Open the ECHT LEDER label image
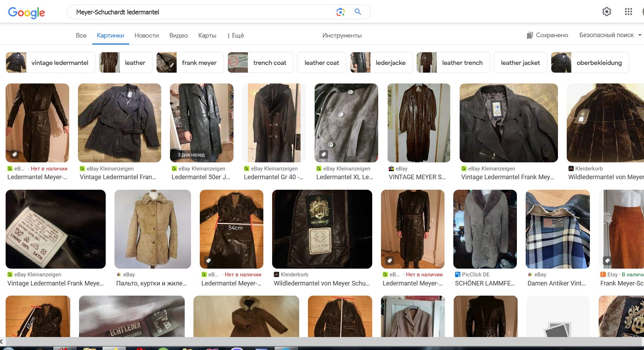 (132, 316)
